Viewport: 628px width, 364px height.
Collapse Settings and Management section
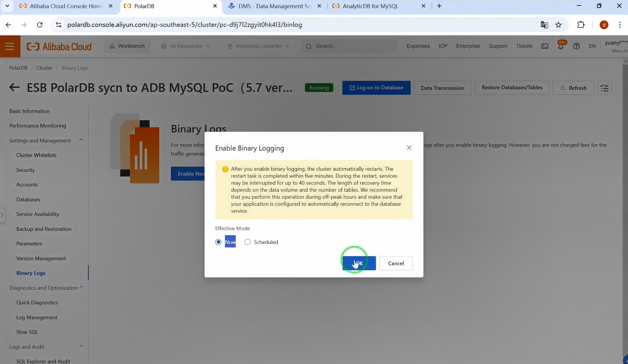[x=81, y=140]
